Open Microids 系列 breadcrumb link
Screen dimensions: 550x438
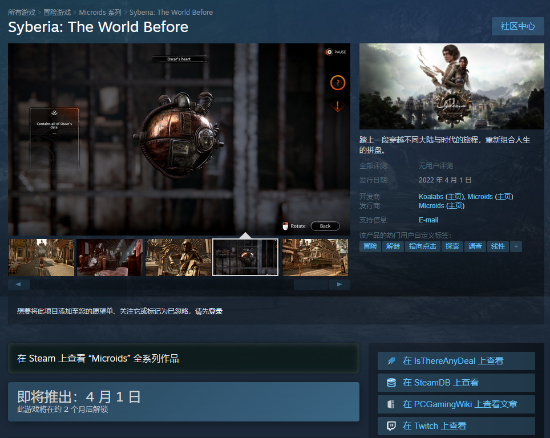pyautogui.click(x=100, y=12)
